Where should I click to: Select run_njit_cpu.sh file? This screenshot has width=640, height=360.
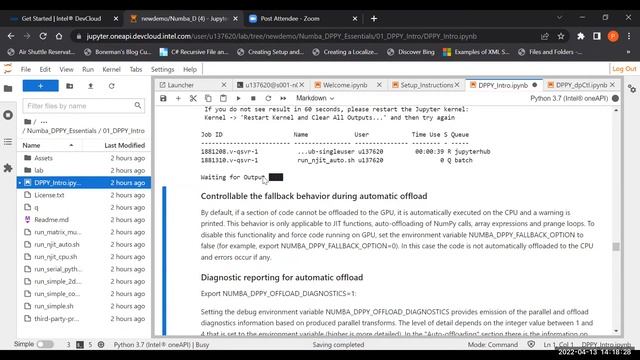click(84, 257)
